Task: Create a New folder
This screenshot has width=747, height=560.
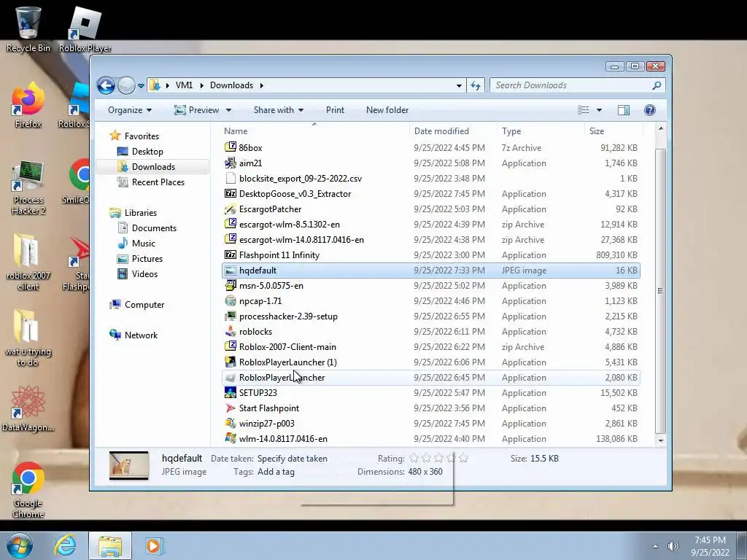Action: click(387, 110)
